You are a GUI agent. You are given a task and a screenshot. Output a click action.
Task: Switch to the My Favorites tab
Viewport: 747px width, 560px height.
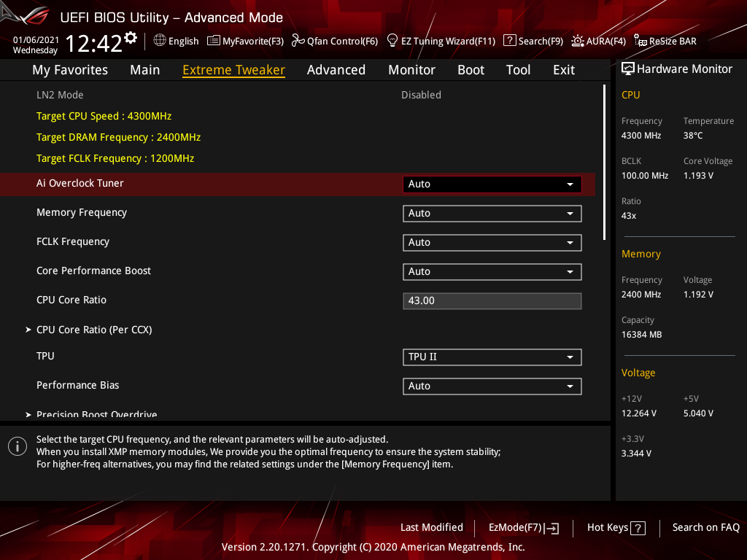pyautogui.click(x=70, y=70)
